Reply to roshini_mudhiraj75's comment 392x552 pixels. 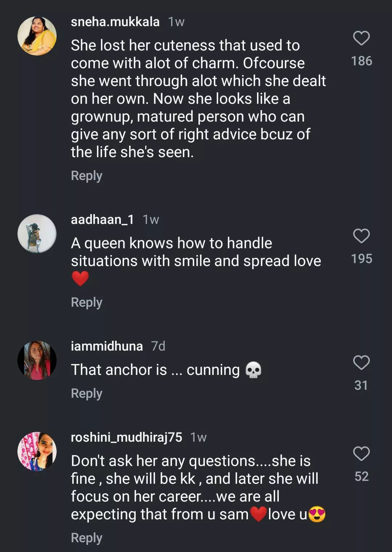[86, 538]
